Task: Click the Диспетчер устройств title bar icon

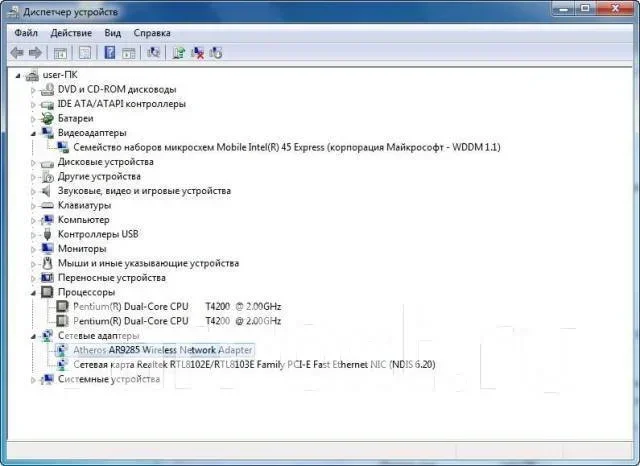Action: coord(13,11)
